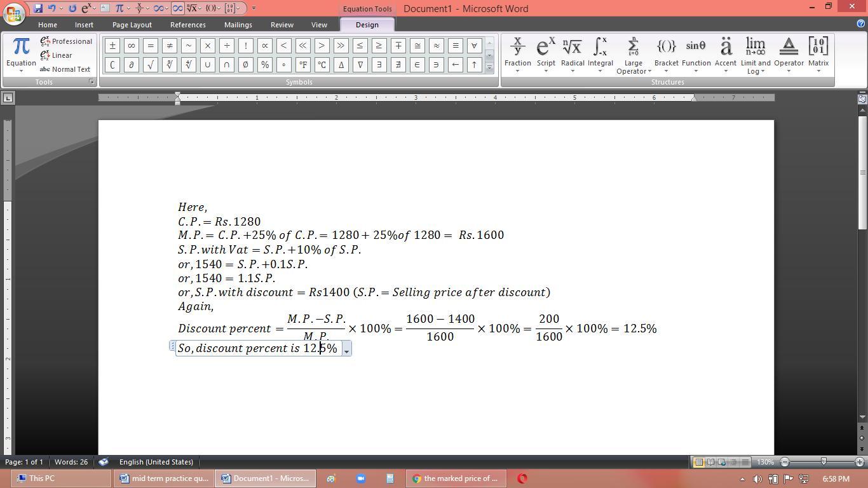Image resolution: width=868 pixels, height=488 pixels.
Task: Insert the union symbol
Action: click(208, 65)
